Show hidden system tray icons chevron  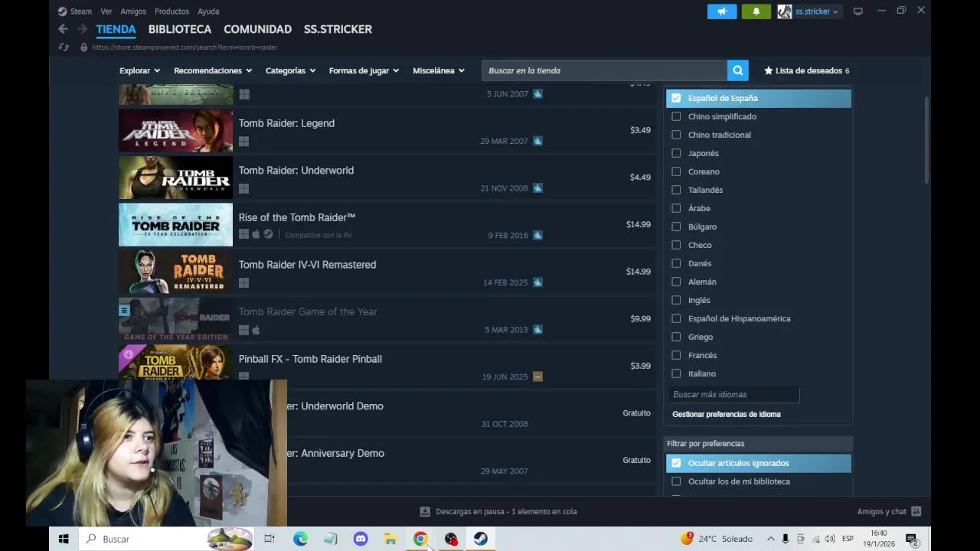(x=771, y=539)
